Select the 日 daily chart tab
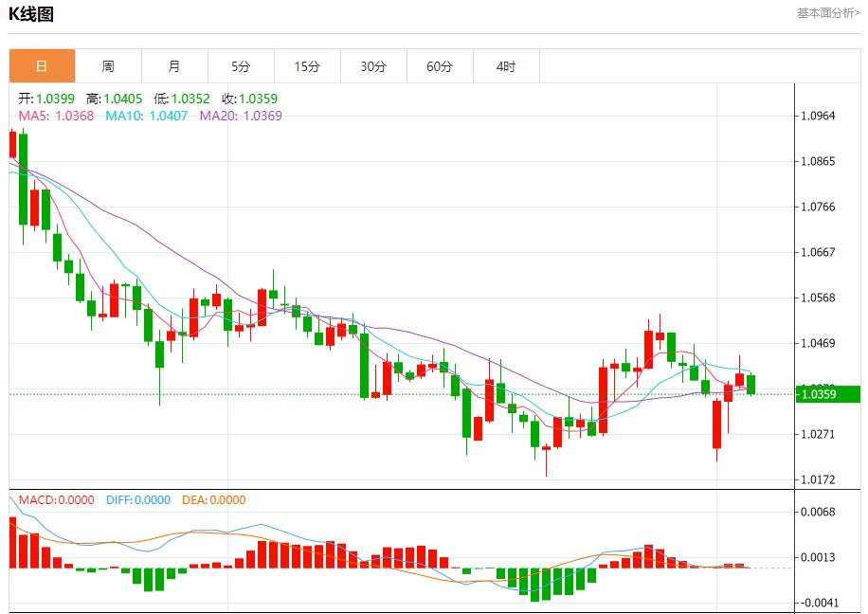 pos(42,66)
